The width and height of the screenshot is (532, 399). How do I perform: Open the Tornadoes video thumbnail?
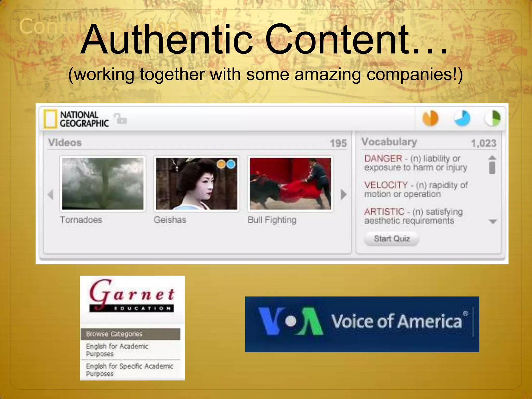pos(103,184)
